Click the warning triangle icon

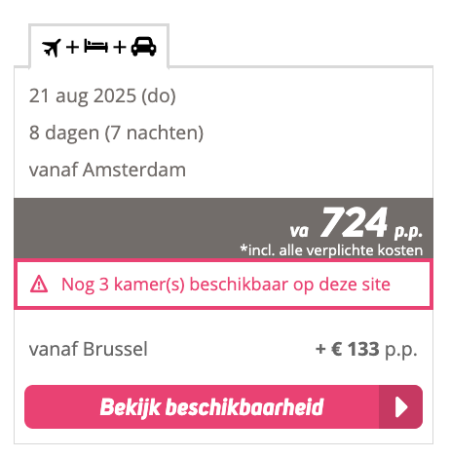[39, 284]
